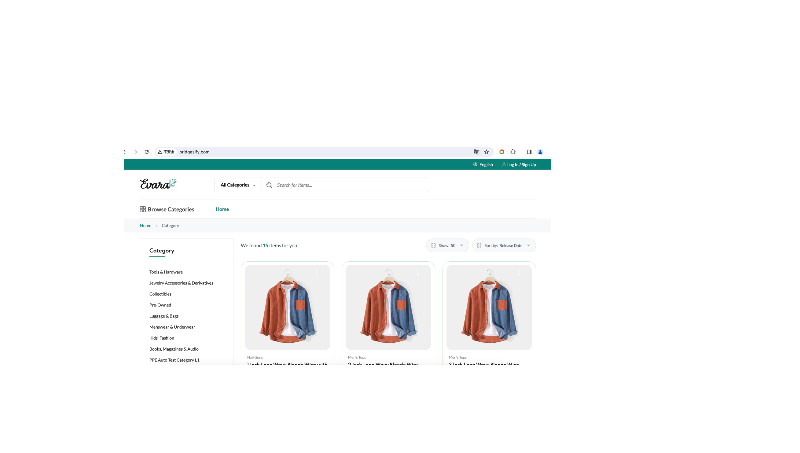The image size is (800, 453).
Task: Open the second shirt product image
Action: pos(388,308)
